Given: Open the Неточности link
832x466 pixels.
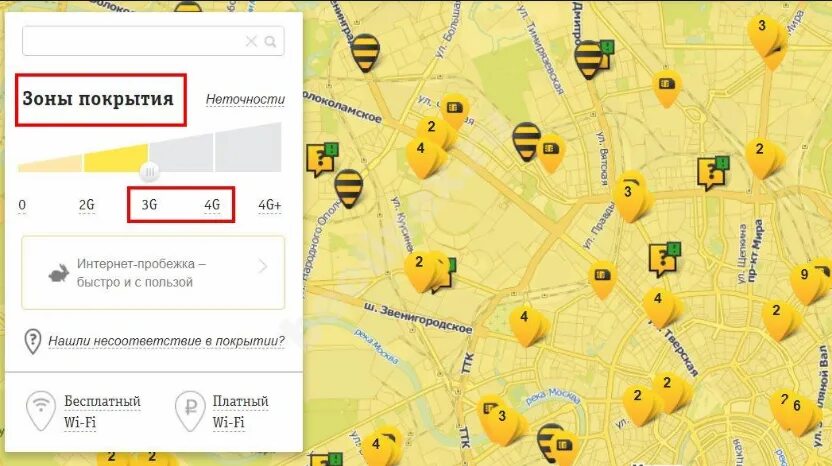Looking at the screenshot, I should tap(245, 99).
